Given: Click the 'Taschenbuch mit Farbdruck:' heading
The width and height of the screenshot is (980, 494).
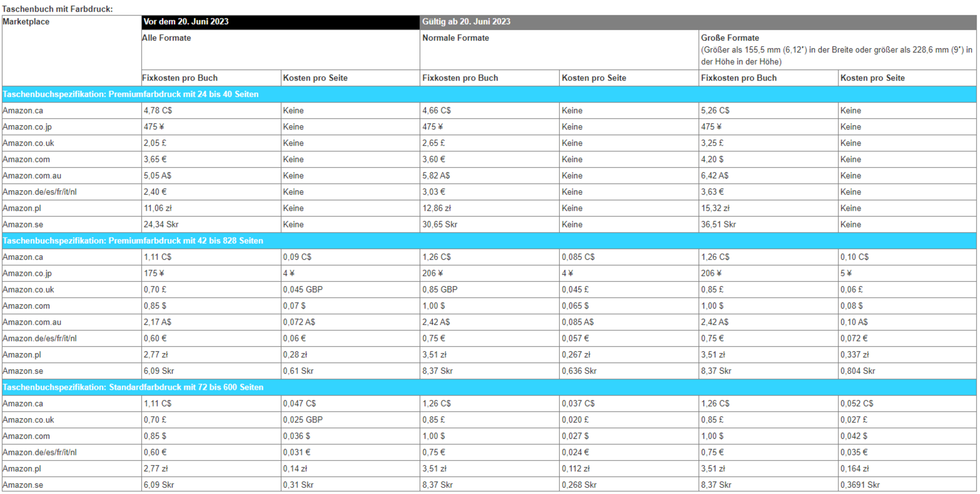Looking at the screenshot, I should pos(57,9).
